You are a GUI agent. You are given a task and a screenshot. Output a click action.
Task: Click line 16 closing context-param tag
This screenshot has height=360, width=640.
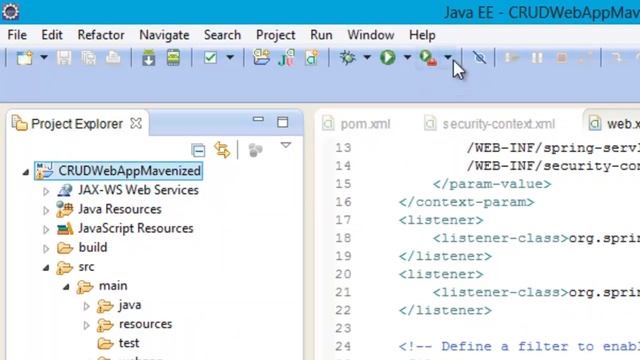[x=467, y=202]
